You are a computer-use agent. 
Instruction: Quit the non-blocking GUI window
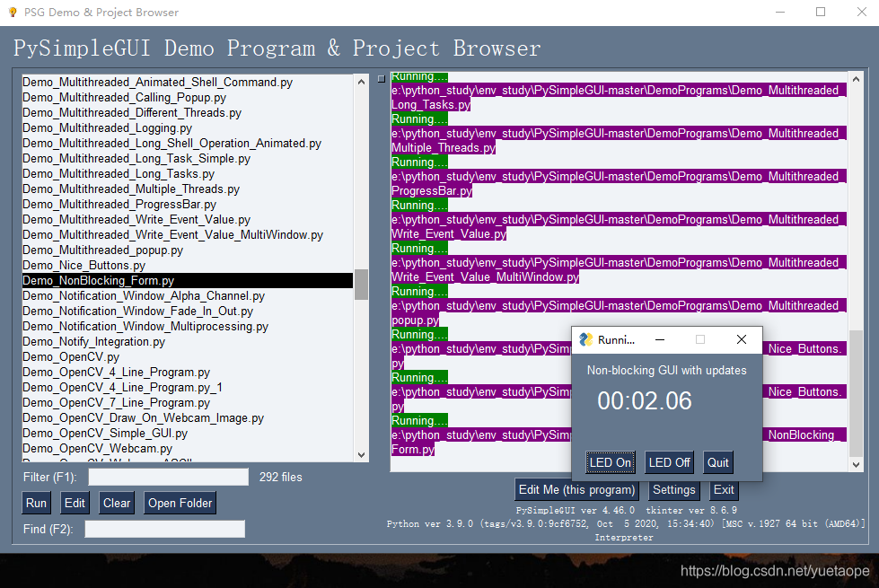tap(718, 462)
